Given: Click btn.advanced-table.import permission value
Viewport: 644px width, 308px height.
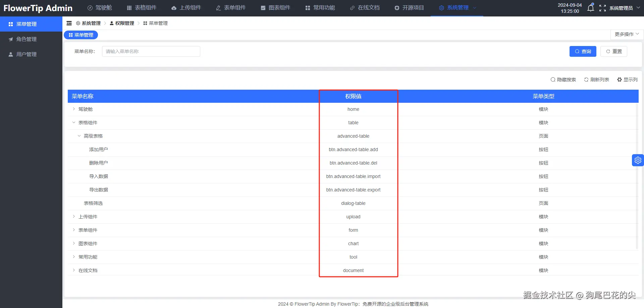Looking at the screenshot, I should click(353, 176).
